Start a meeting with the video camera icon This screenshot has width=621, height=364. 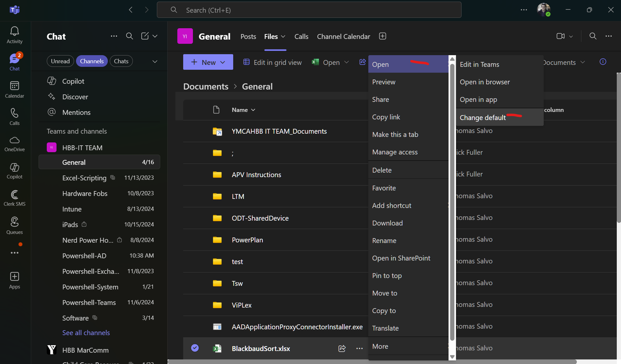click(561, 36)
